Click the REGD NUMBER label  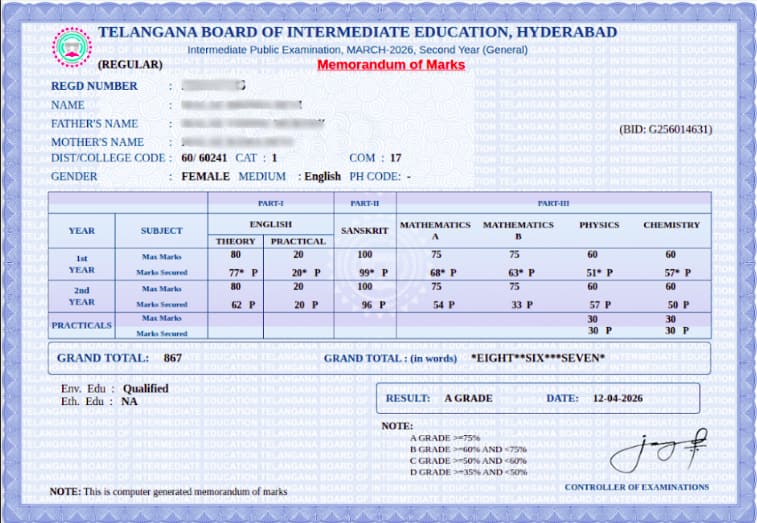point(94,86)
